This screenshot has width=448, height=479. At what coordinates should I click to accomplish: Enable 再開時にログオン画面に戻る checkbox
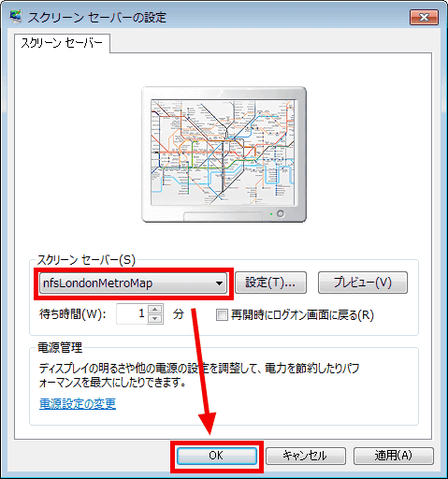pyautogui.click(x=222, y=314)
